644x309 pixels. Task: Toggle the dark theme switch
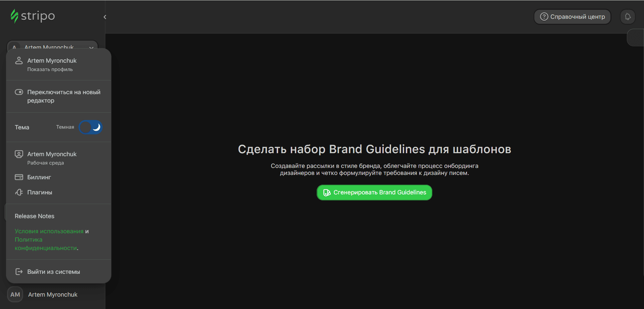coord(91,127)
